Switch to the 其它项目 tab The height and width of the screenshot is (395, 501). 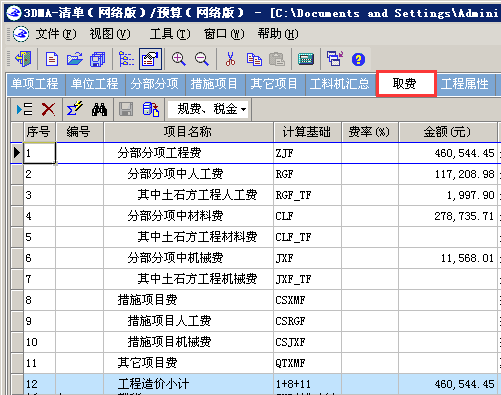(x=275, y=84)
